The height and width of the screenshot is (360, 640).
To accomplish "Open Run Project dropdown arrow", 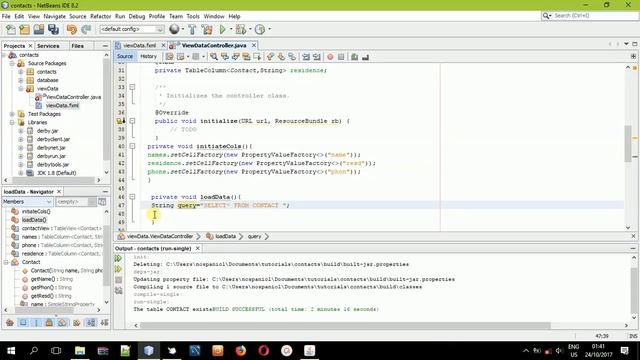I will [231, 29].
